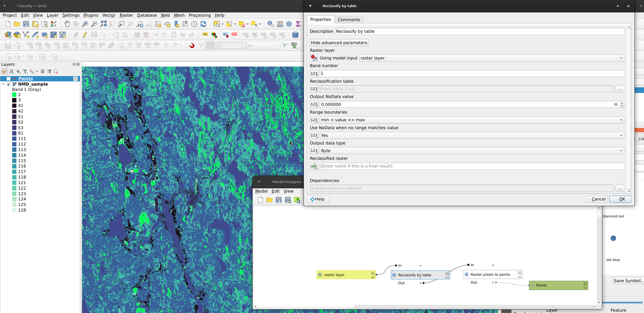
Task: Click black color swatch for class 3
Action: click(x=14, y=100)
